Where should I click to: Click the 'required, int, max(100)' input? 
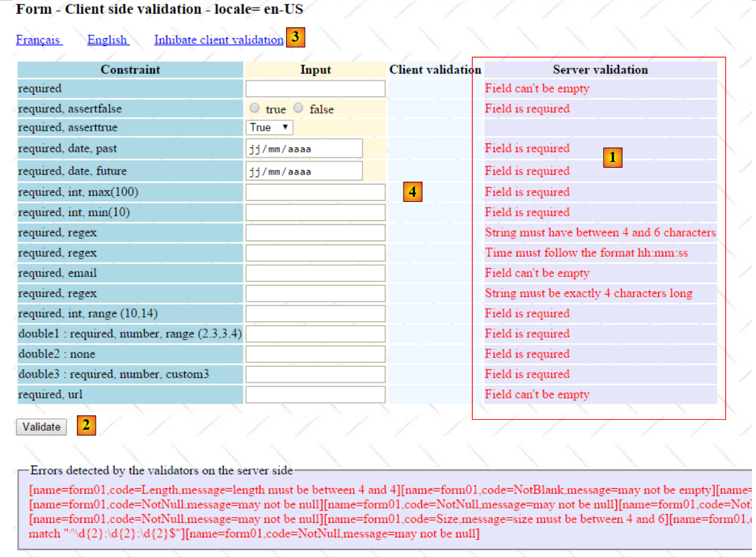click(315, 192)
